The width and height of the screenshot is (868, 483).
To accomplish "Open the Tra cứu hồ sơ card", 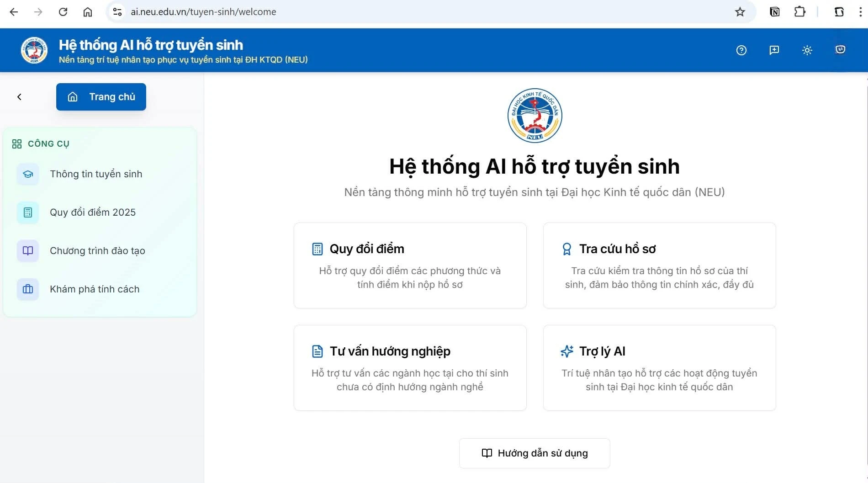I will [660, 265].
